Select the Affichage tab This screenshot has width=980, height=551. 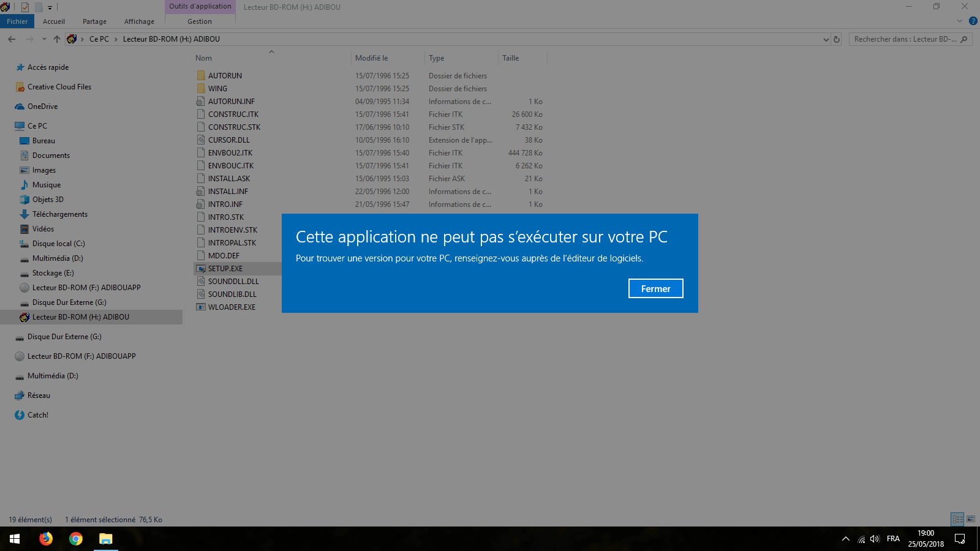pos(139,21)
